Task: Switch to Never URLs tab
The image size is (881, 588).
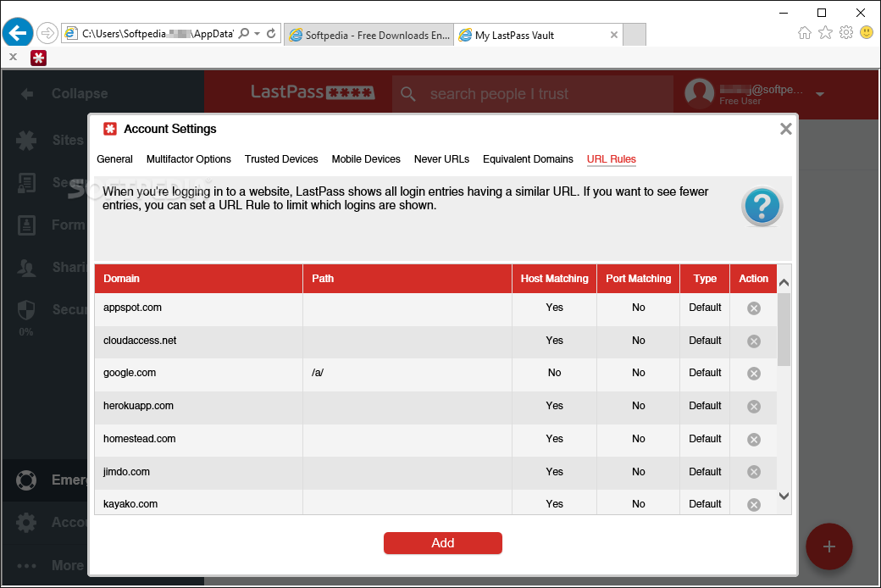Action: (x=441, y=159)
